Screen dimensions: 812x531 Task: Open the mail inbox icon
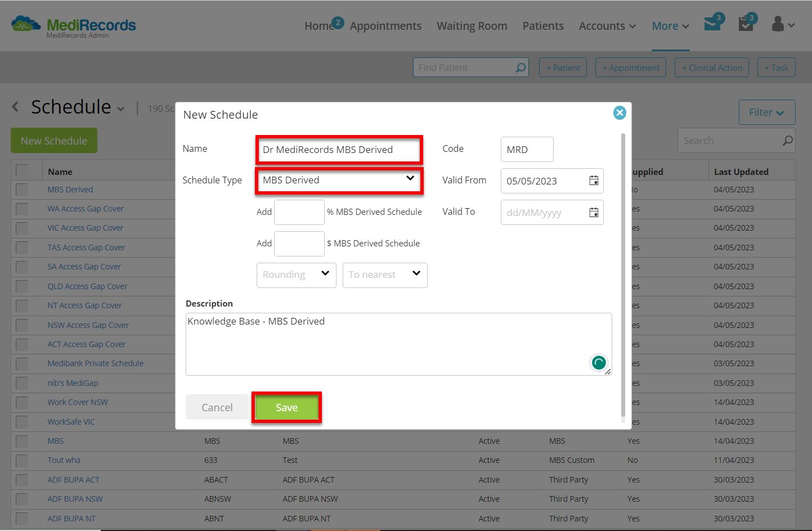(x=712, y=24)
